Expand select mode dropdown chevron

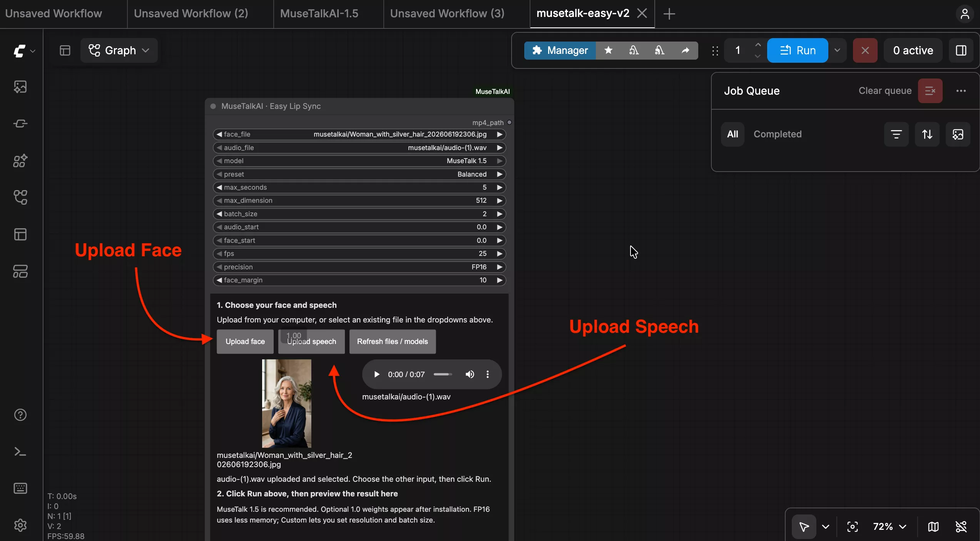pyautogui.click(x=825, y=526)
